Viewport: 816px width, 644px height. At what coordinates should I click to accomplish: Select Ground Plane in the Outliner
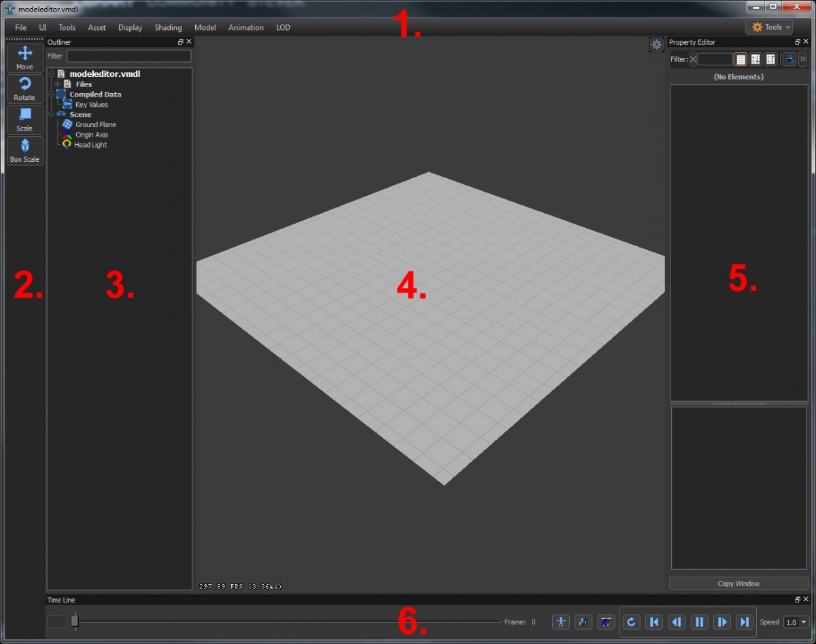[x=95, y=124]
